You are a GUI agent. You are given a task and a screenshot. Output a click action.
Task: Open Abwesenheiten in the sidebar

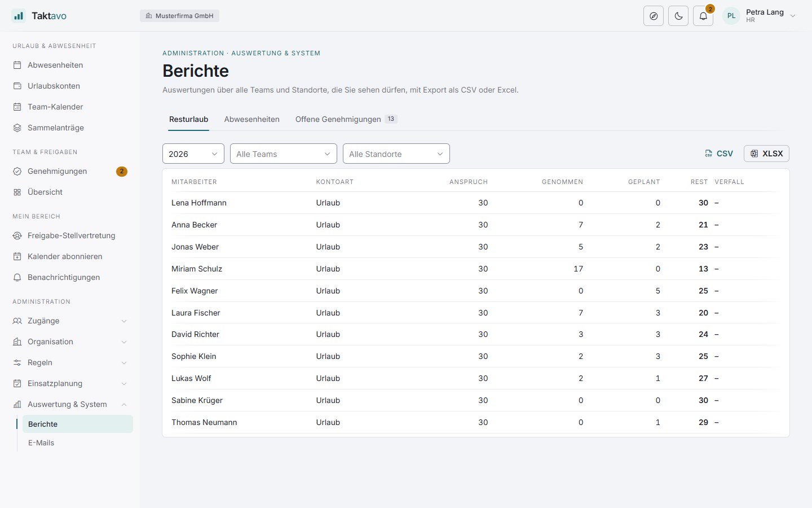point(70,65)
